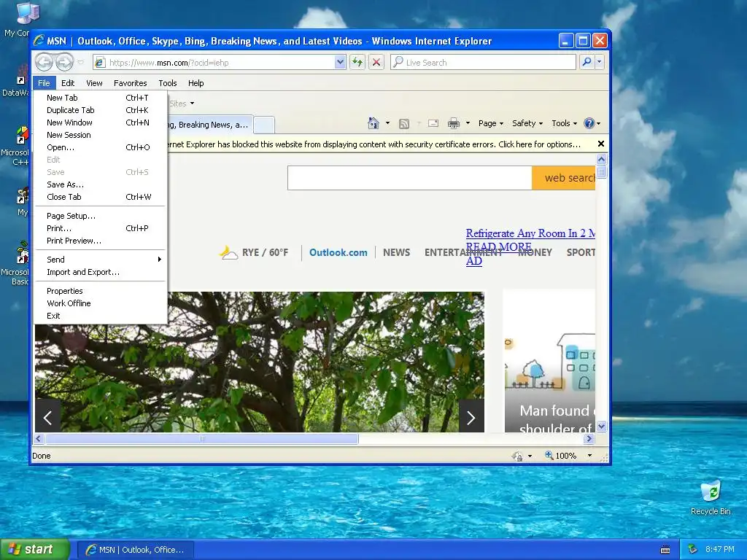Open Page Setup... from File menu
This screenshot has height=560, width=747.
(101, 216)
